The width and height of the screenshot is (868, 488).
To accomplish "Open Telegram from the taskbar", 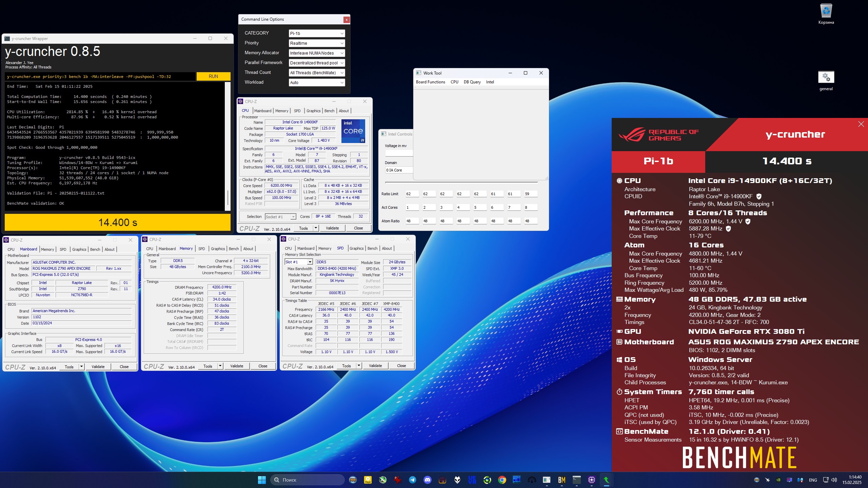I will tap(413, 480).
